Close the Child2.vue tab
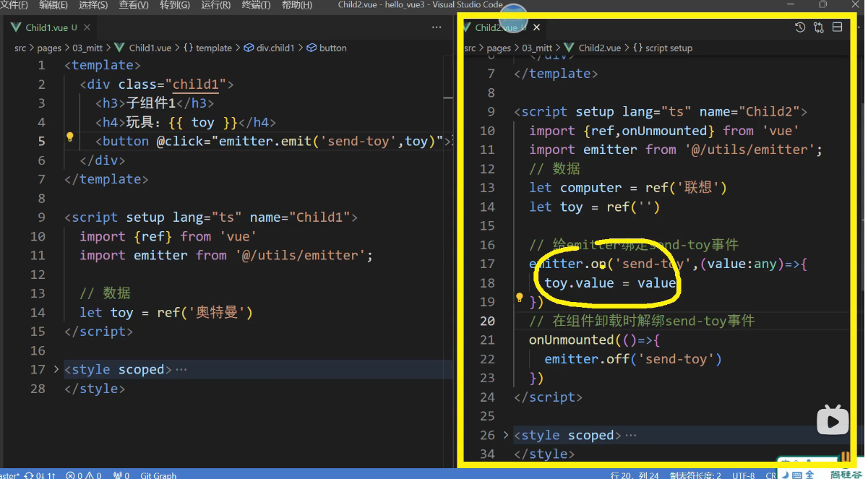The image size is (868, 479). point(536,27)
